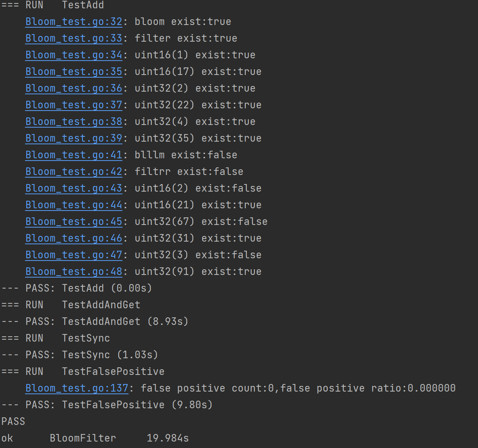This screenshot has width=478, height=448.
Task: Click the "PASS: TestAddAndGet (8.93s)" output line
Action: 95,322
